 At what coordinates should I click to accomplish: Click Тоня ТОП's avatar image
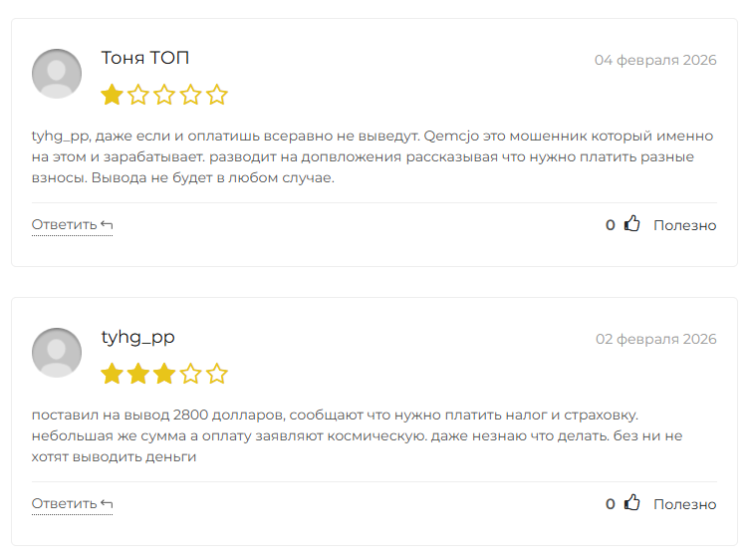click(x=57, y=74)
